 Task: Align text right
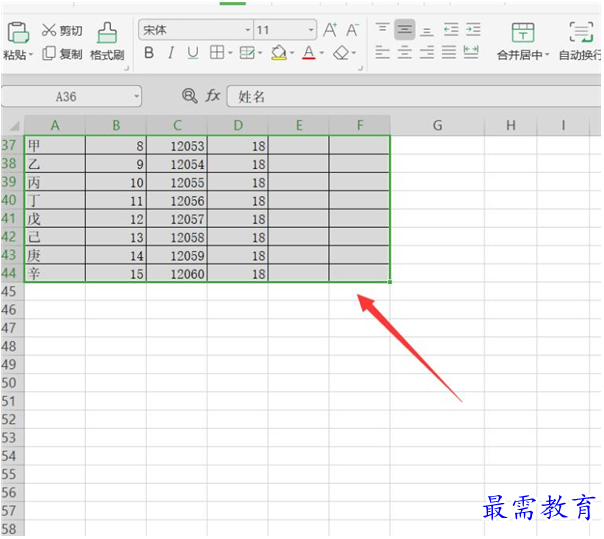pos(426,52)
